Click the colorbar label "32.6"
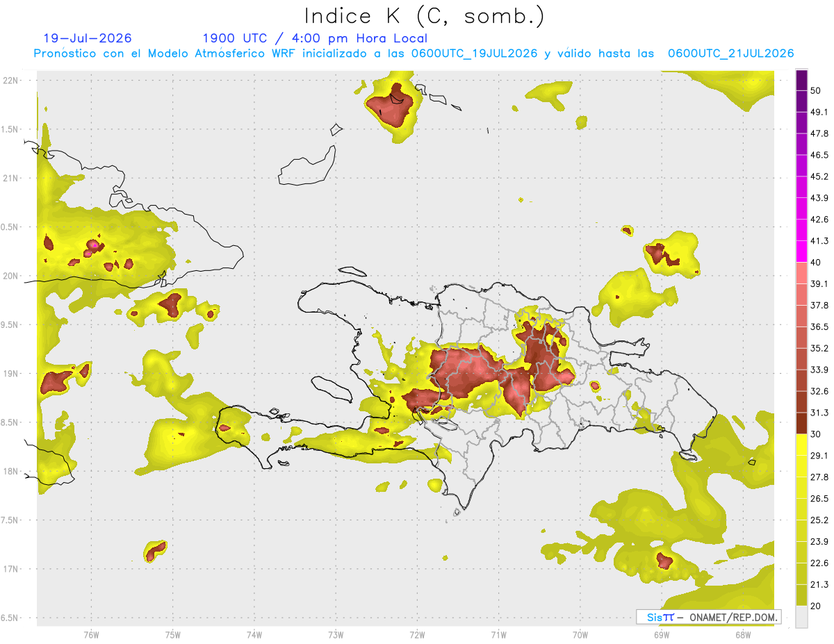Image resolution: width=834 pixels, height=644 pixels. click(819, 391)
